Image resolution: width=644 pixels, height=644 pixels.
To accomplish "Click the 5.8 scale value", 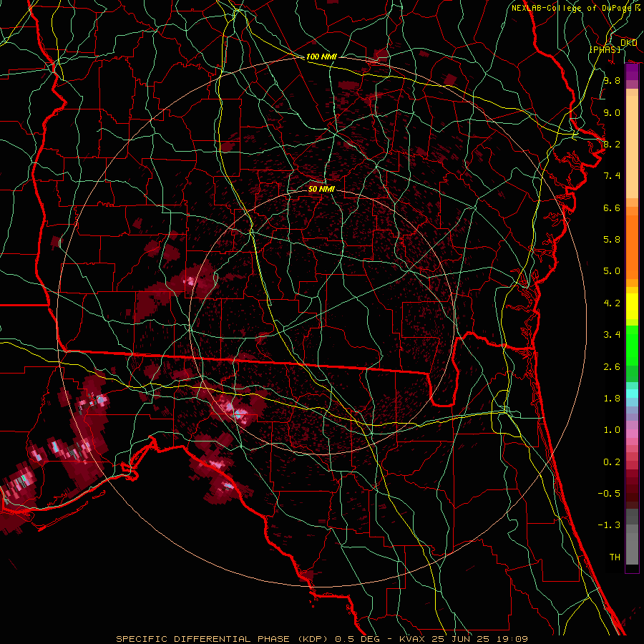I will pos(612,240).
